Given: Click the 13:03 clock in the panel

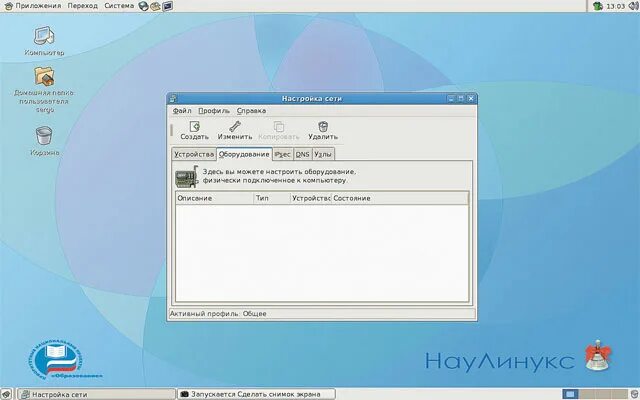Looking at the screenshot, I should pyautogui.click(x=616, y=6).
